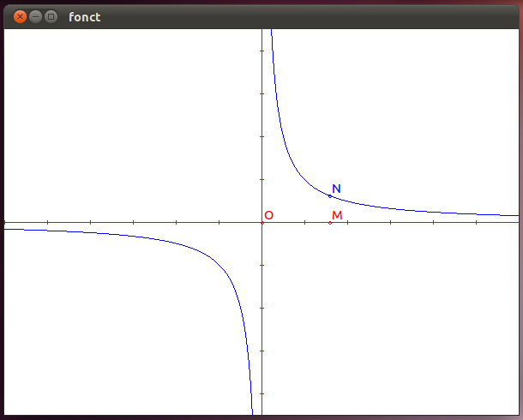Click point M on the horizontal axis
The width and height of the screenshot is (523, 420).
[330, 223]
